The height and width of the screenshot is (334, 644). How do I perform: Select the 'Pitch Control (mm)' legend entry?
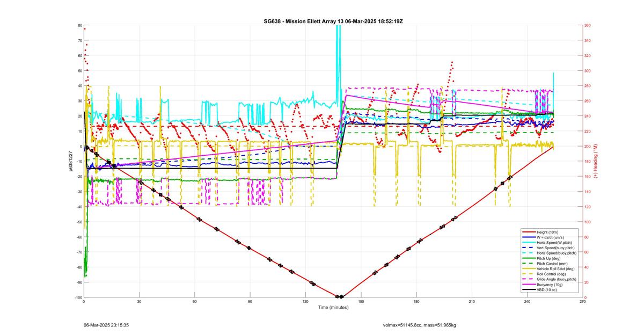coord(545,264)
